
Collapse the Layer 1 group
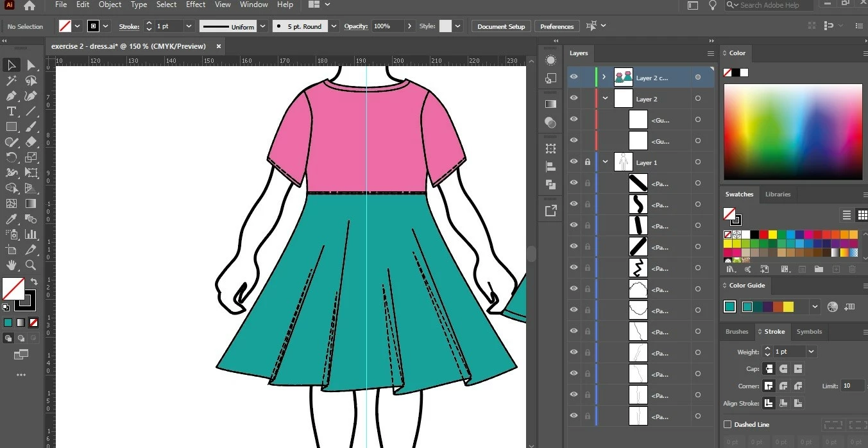click(x=605, y=162)
